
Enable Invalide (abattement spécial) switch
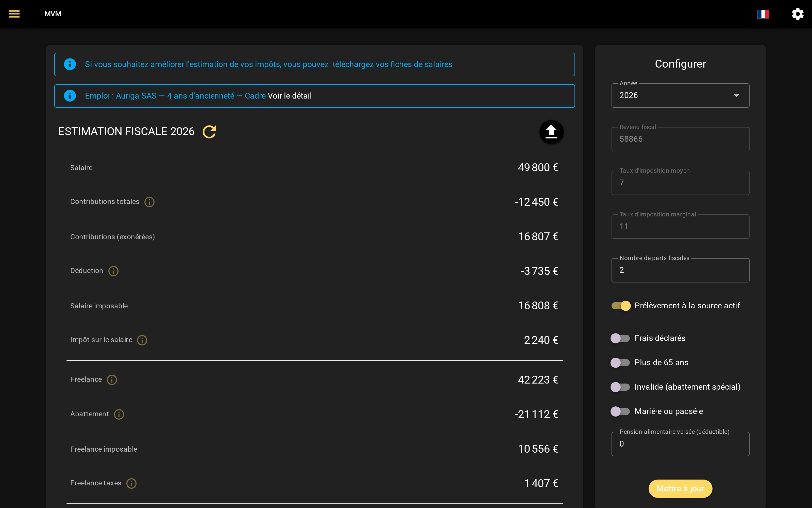(x=620, y=387)
